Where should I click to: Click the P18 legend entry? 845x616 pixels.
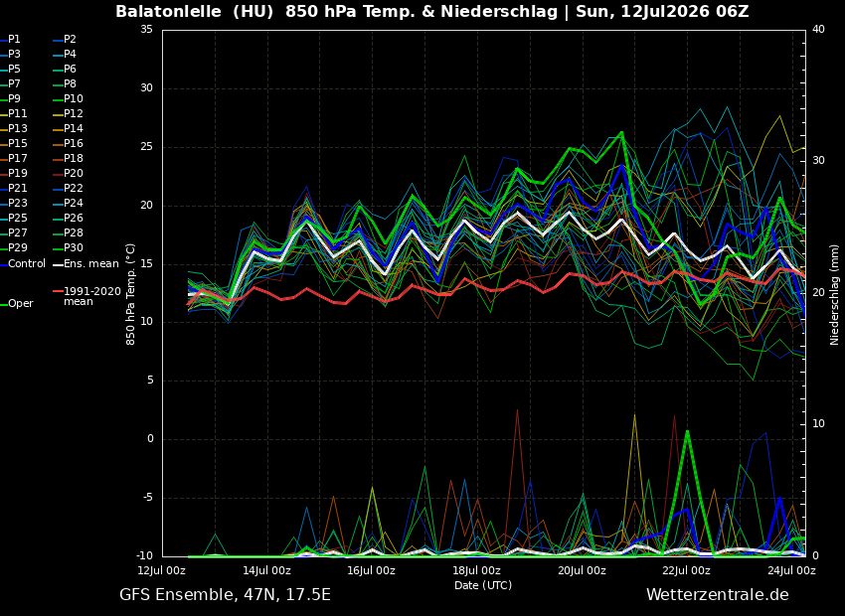coord(68,158)
